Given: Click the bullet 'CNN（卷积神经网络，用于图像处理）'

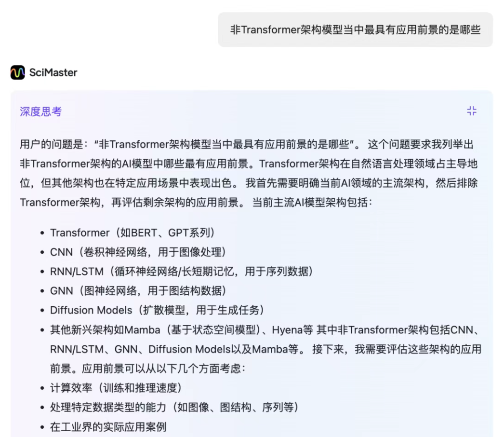Looking at the screenshot, I should pyautogui.click(x=139, y=252).
